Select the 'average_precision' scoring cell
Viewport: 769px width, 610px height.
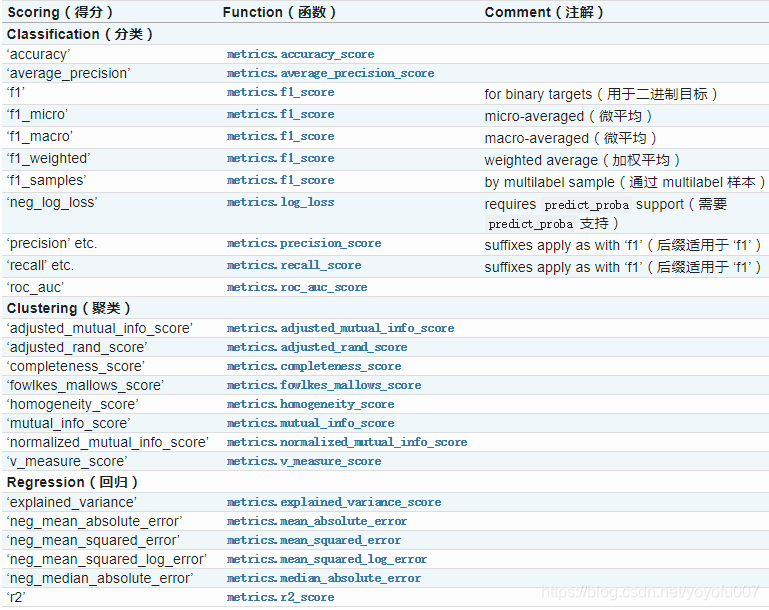click(x=69, y=74)
